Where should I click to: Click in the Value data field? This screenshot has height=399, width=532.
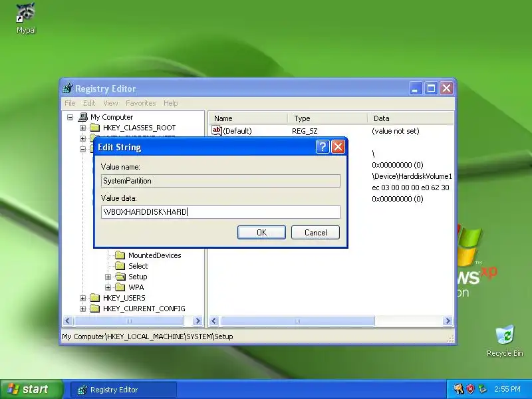pos(221,212)
